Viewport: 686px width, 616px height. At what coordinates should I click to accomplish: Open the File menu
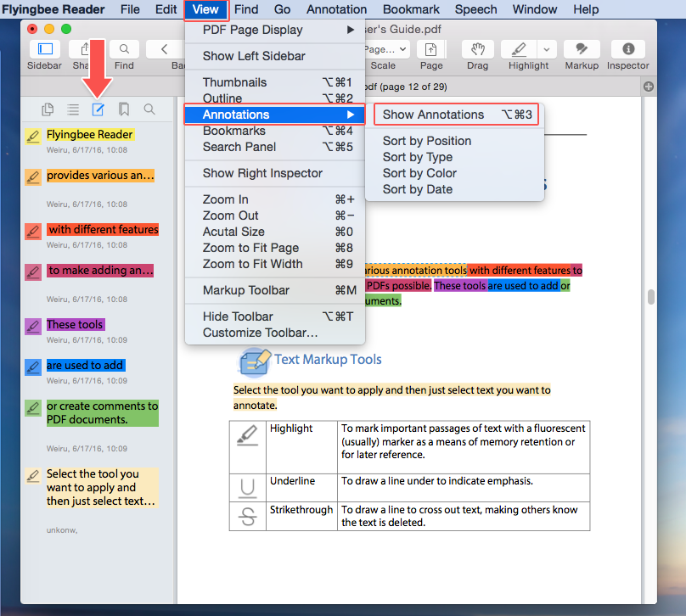pos(130,9)
